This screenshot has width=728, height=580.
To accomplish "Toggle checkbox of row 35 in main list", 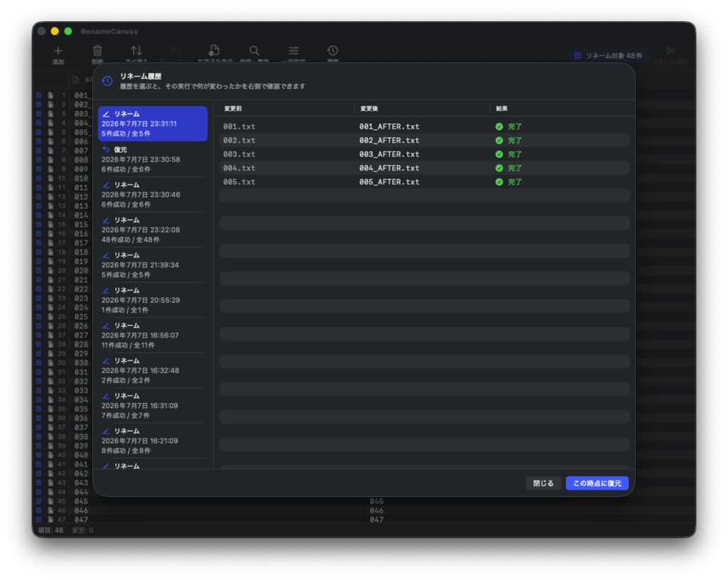I will [38, 409].
